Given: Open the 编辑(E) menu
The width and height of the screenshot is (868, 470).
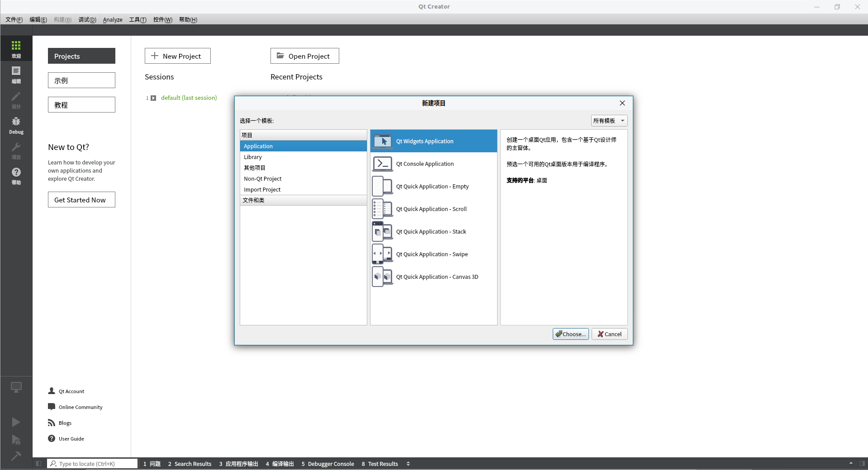Looking at the screenshot, I should (x=38, y=19).
